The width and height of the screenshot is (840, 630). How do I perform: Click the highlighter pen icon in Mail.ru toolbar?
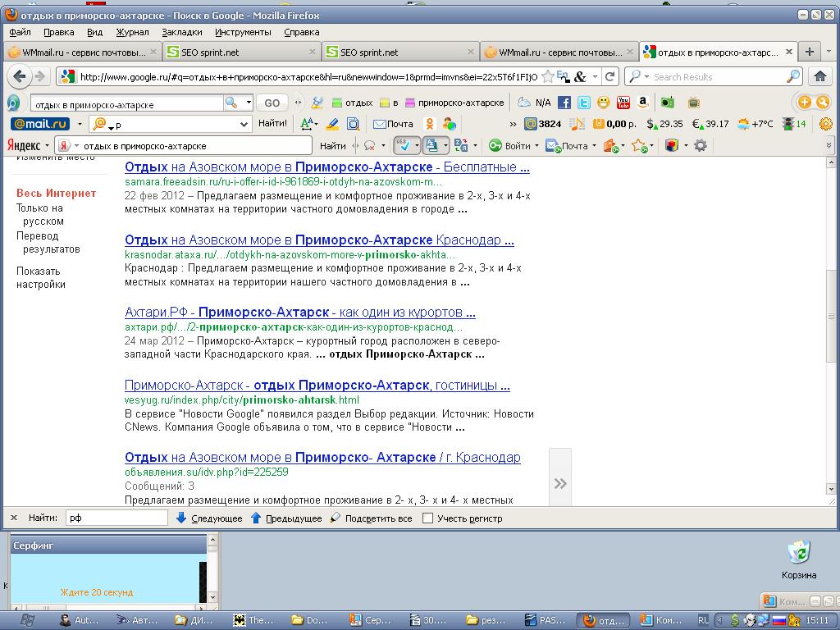(x=332, y=125)
